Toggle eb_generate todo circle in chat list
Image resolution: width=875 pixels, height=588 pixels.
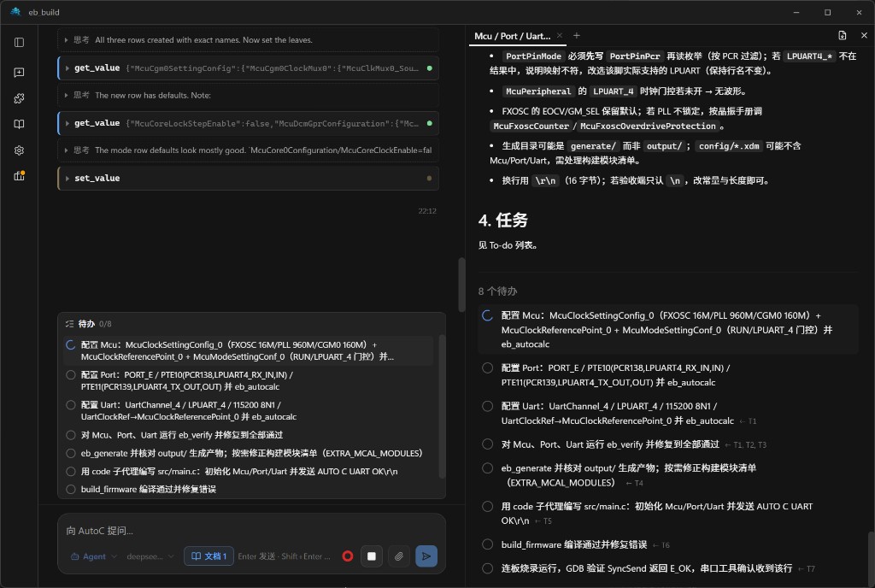click(x=70, y=454)
